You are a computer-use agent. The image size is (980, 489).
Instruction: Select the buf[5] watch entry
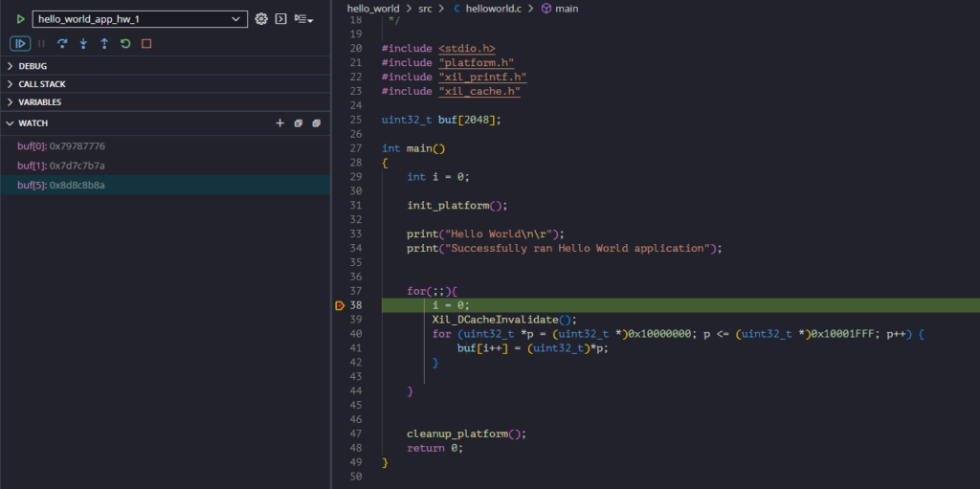click(x=165, y=185)
